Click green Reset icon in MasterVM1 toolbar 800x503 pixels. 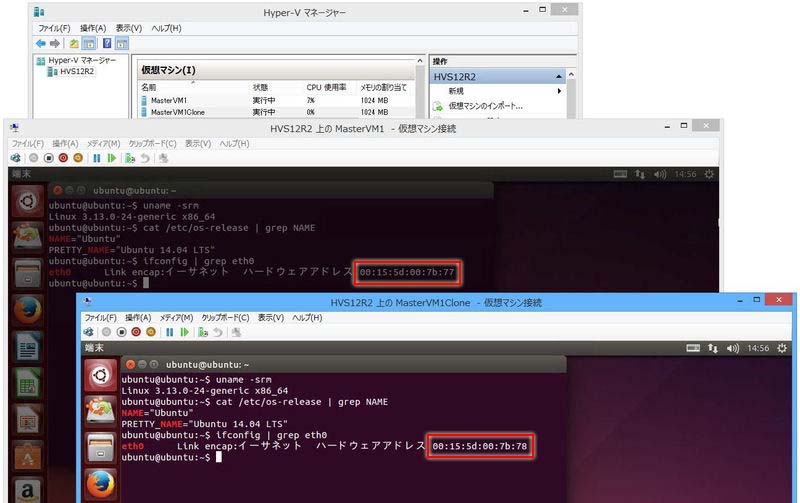(x=111, y=158)
